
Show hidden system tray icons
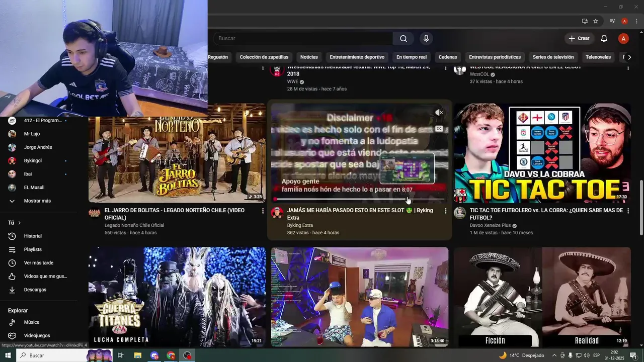point(554,355)
